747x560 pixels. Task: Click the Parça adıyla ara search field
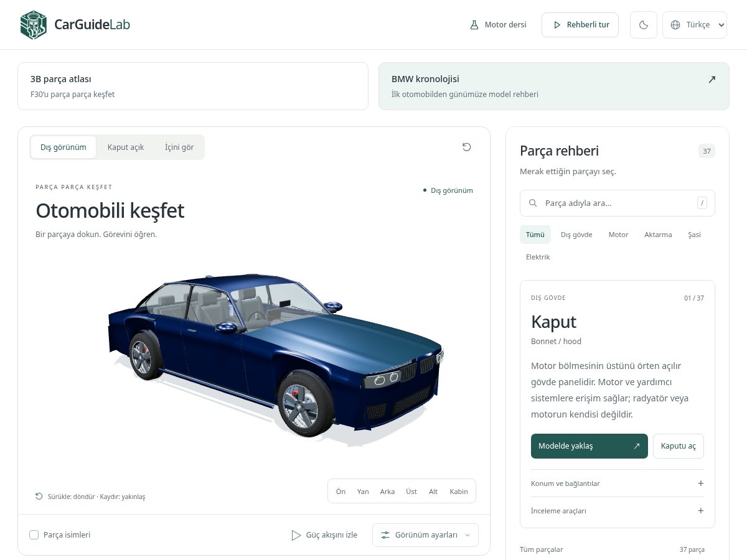coord(618,203)
